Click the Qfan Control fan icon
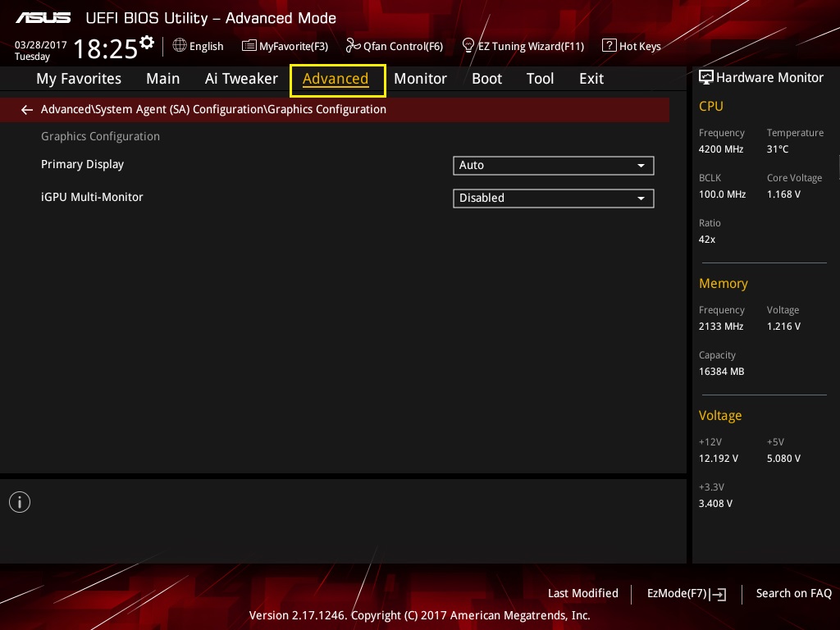This screenshot has height=630, width=840. pyautogui.click(x=353, y=46)
